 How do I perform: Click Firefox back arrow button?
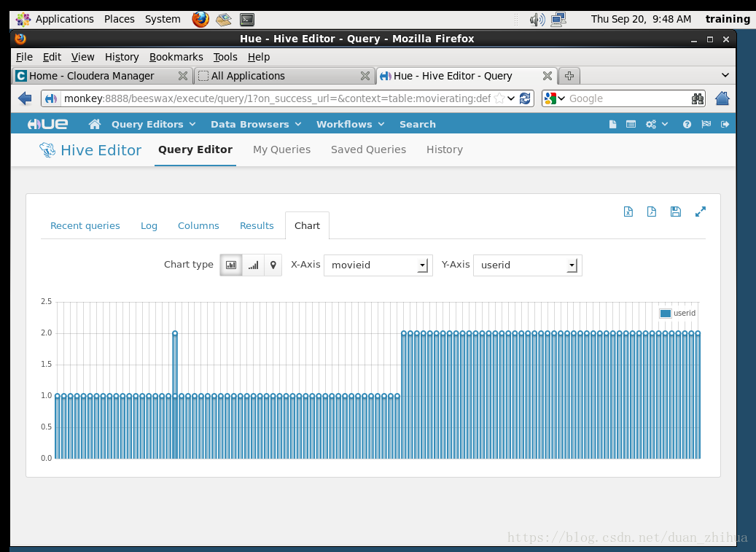pos(25,98)
